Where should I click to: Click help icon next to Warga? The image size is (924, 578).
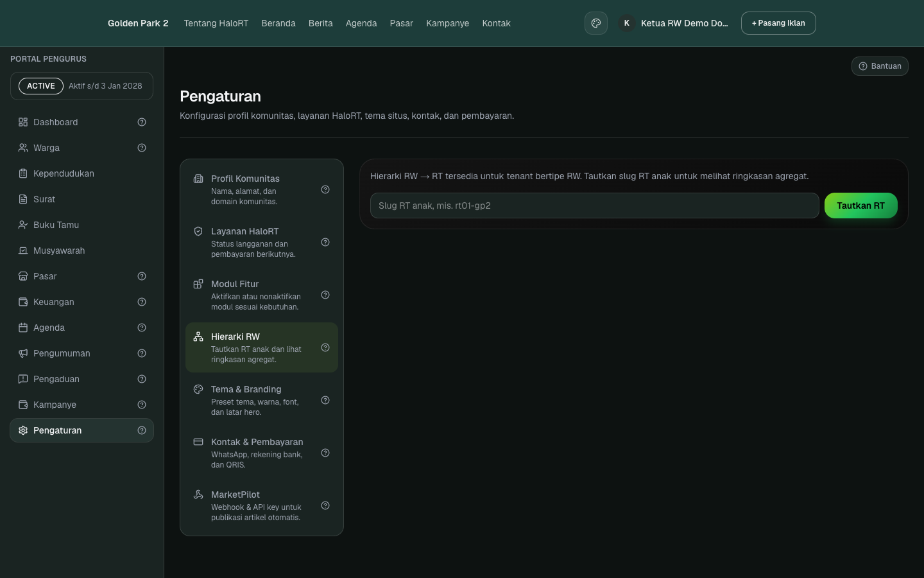click(142, 148)
